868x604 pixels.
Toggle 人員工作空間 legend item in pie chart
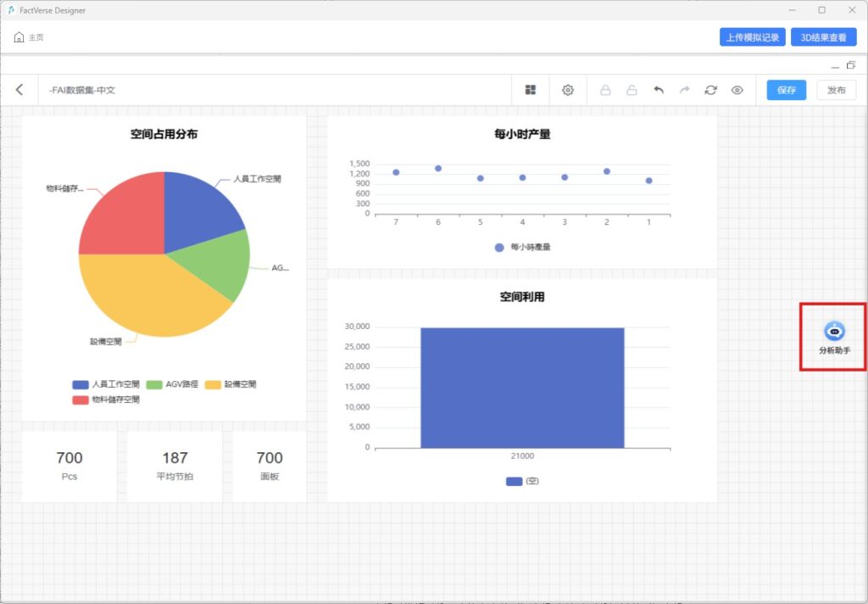pyautogui.click(x=106, y=384)
